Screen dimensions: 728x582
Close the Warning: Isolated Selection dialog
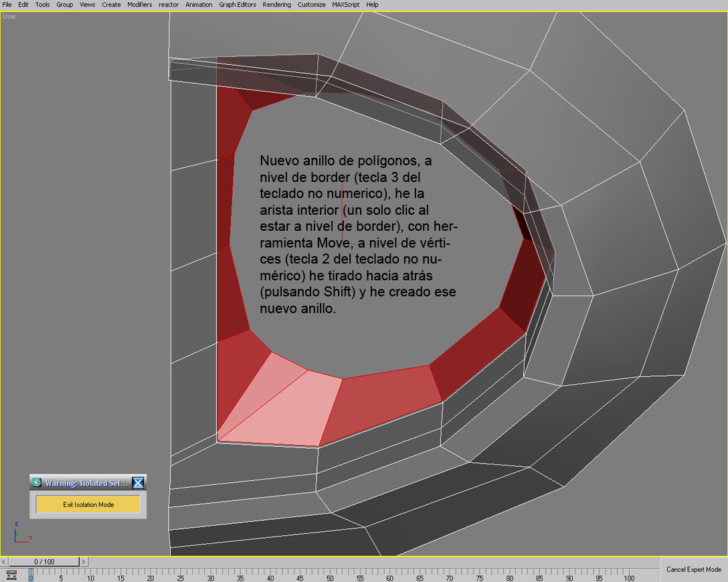[138, 483]
